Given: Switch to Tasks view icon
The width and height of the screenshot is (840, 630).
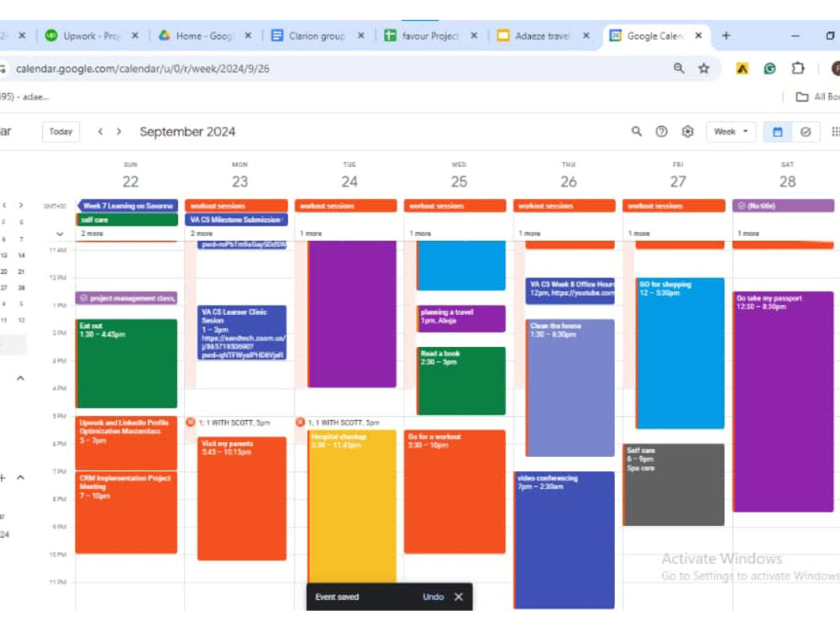Looking at the screenshot, I should click(x=806, y=132).
